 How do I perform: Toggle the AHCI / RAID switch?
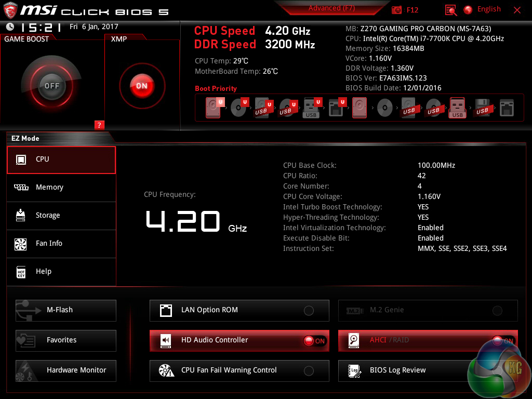pyautogui.click(x=504, y=341)
